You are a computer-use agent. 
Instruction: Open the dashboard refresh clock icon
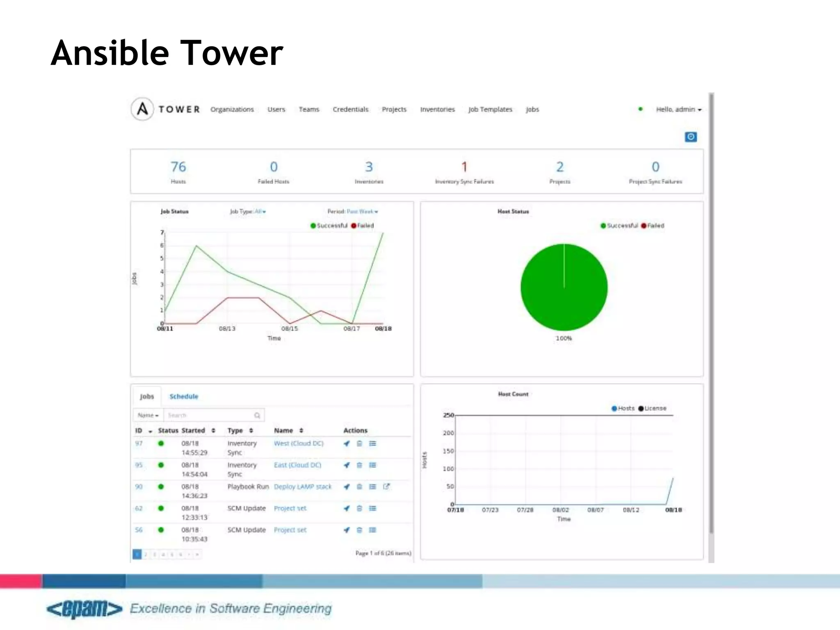pos(691,137)
